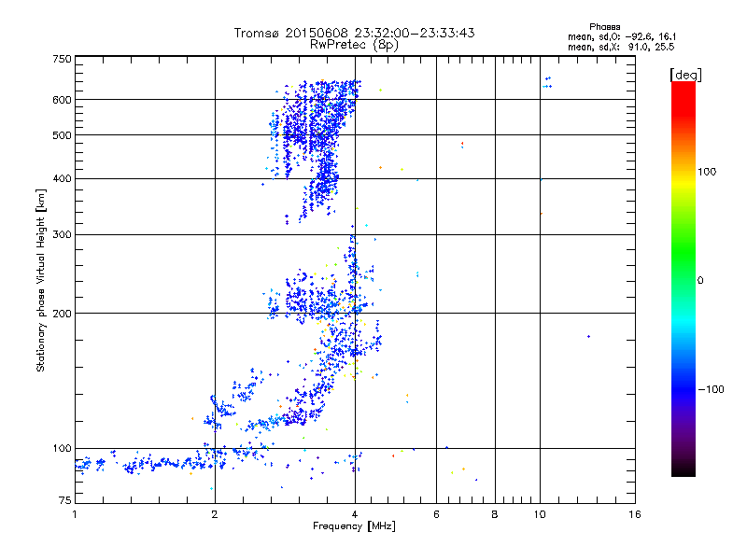Click the x-axis "1" tick label
This screenshot has width=747, height=560.
[x=75, y=514]
